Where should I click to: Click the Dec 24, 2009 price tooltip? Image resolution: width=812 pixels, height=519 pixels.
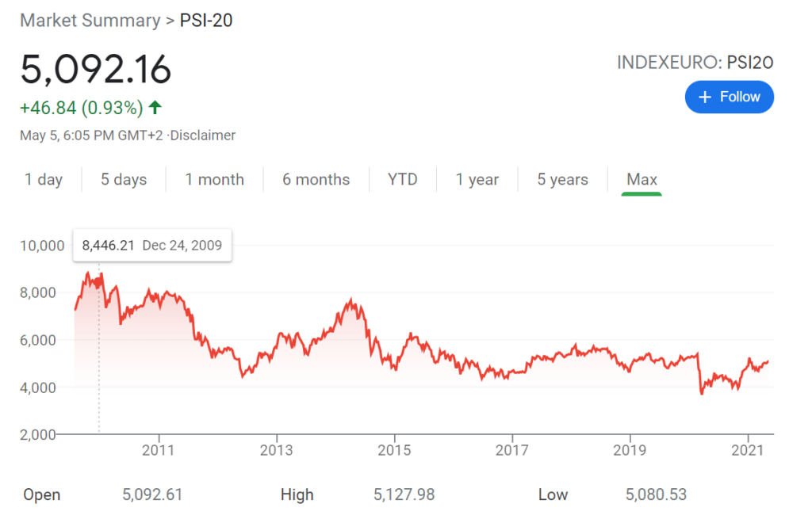[x=151, y=245]
